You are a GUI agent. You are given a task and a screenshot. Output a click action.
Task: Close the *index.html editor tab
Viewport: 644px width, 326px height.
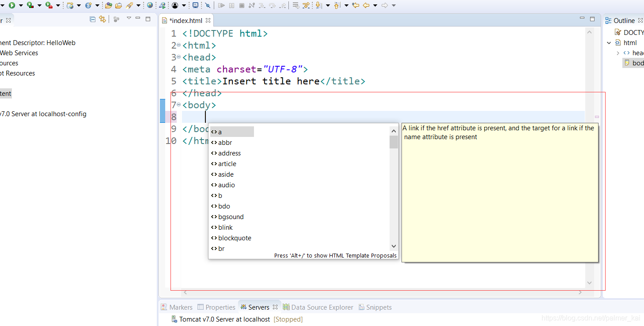[208, 20]
